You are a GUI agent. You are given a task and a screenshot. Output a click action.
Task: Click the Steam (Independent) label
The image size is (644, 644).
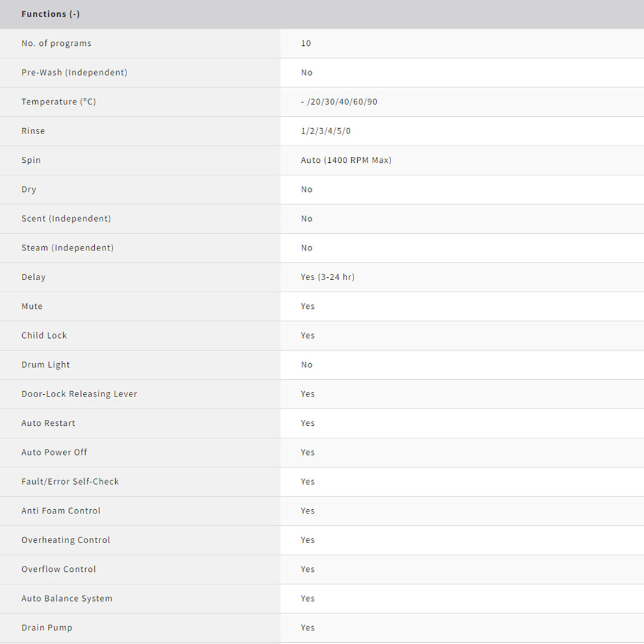coord(67,247)
